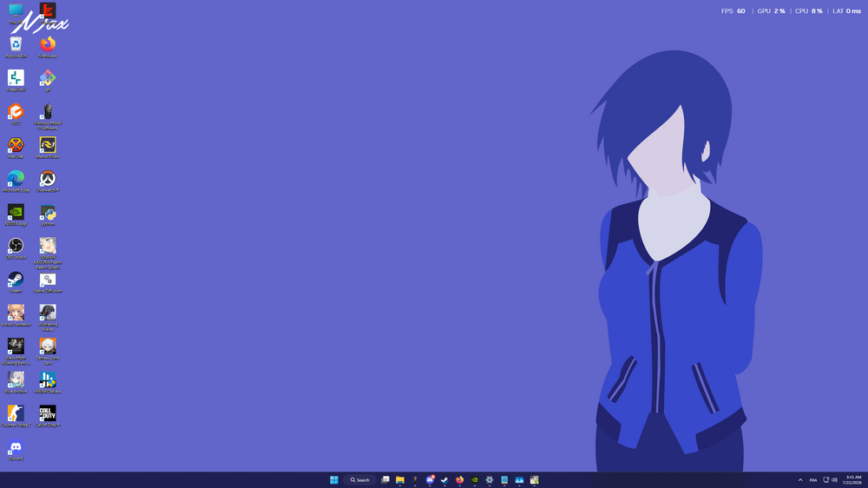
Task: Select the SENRAN KAGURA Peach Beach Splash shortcut
Action: click(x=48, y=254)
